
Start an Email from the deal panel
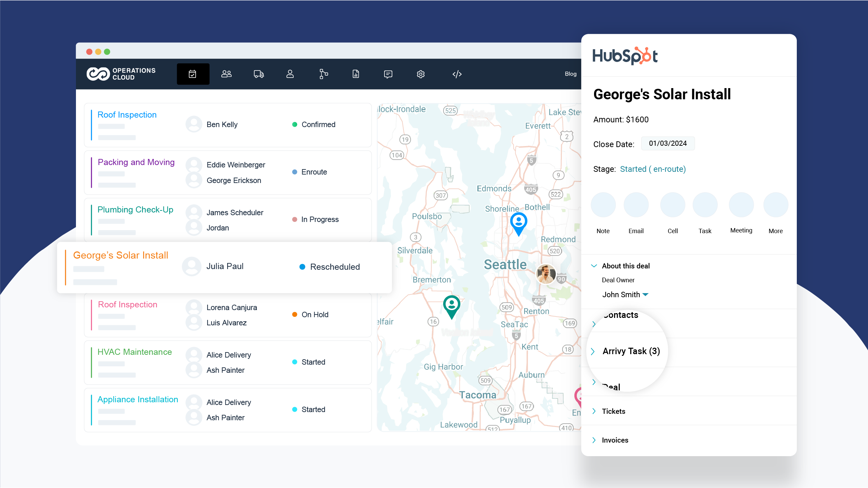pyautogui.click(x=636, y=205)
